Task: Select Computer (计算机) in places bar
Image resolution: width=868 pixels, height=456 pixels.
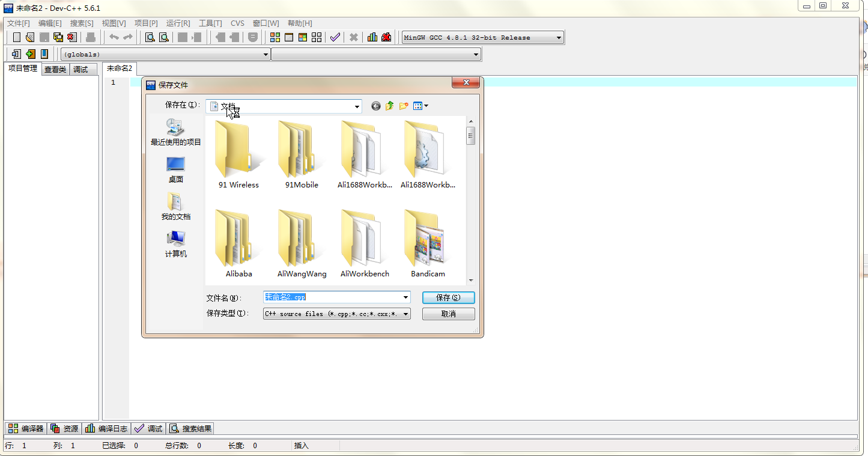Action: (x=176, y=245)
